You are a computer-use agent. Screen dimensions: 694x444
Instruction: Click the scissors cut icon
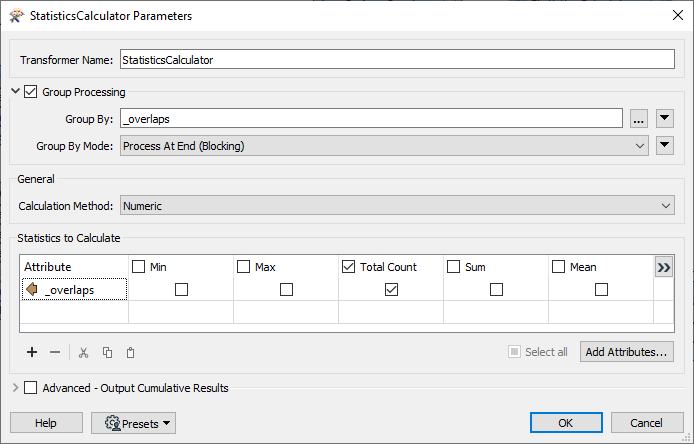click(x=84, y=352)
